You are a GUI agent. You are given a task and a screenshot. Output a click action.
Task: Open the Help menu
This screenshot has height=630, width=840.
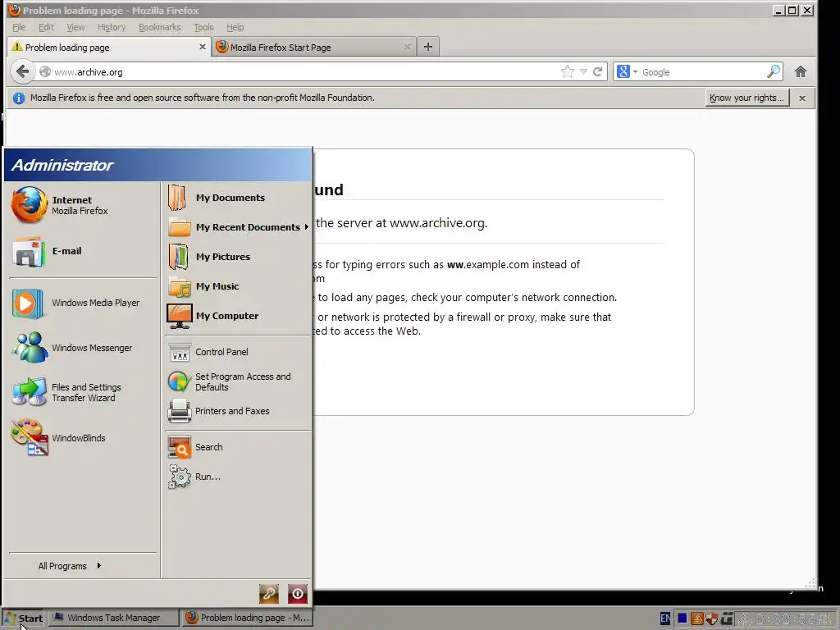coord(235,27)
